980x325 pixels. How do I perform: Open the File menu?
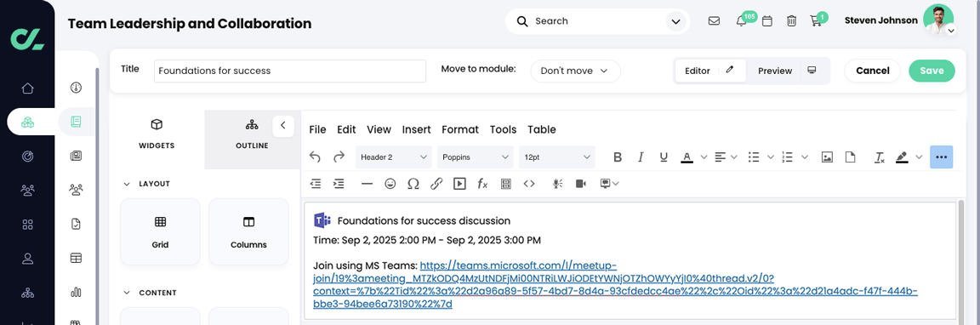tap(317, 129)
